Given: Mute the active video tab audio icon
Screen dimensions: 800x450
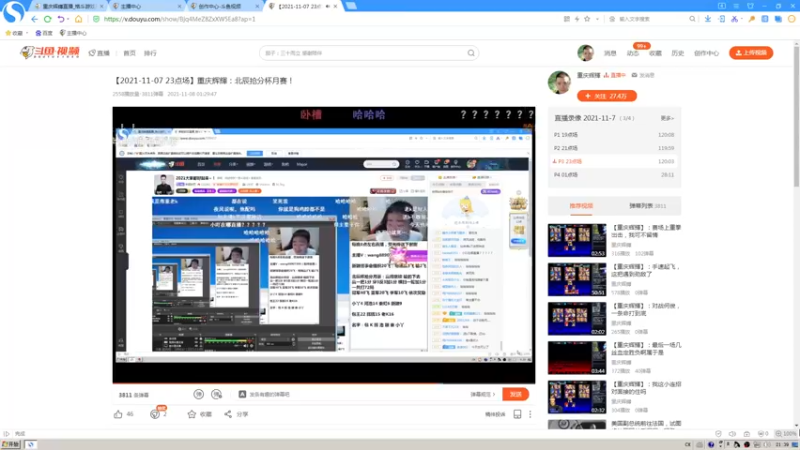Looking at the screenshot, I should (327, 6).
